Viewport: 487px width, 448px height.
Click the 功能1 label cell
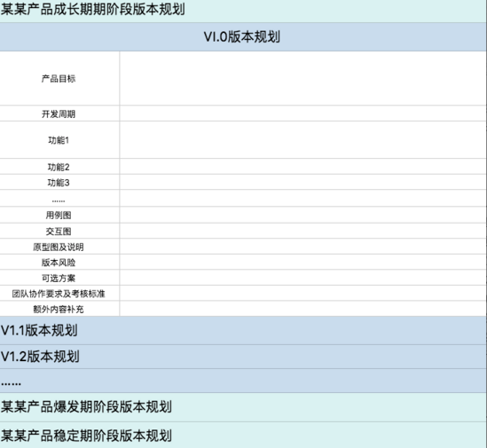pyautogui.click(x=59, y=140)
